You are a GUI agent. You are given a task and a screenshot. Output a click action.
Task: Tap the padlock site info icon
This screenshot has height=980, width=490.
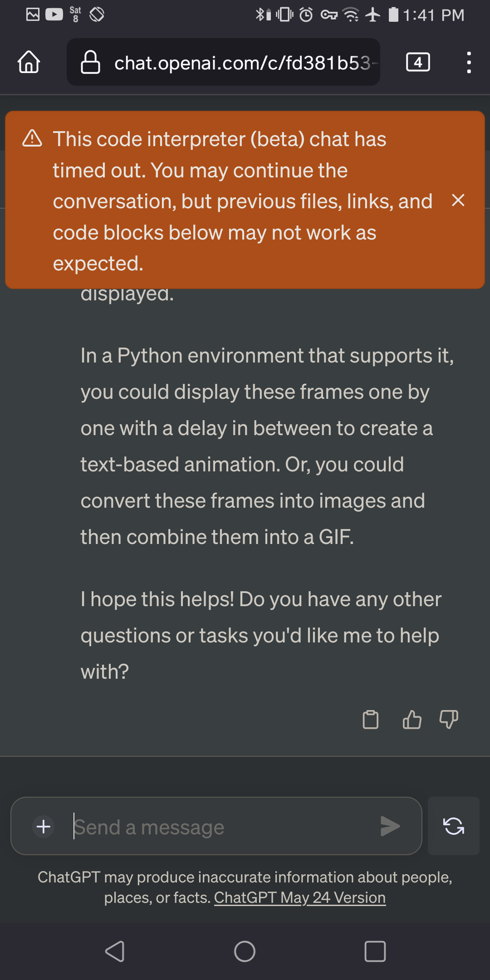[90, 62]
